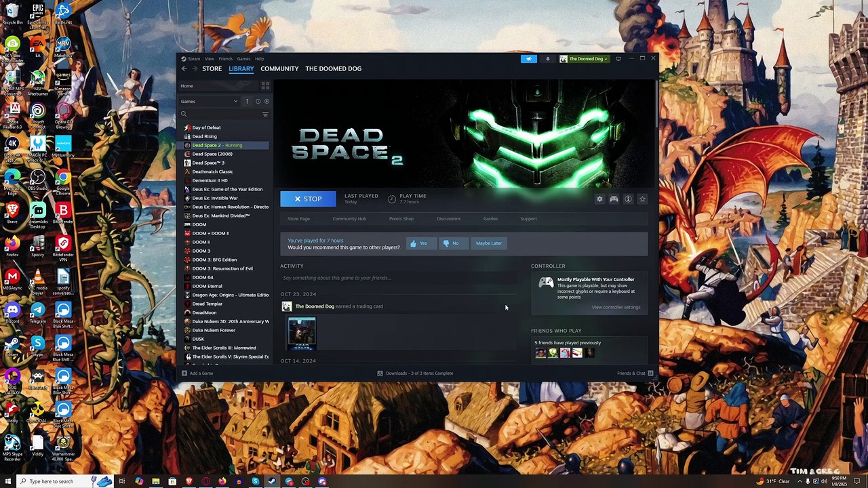Open Steam from the Windows taskbar
Image resolution: width=868 pixels, height=488 pixels.
[272, 481]
